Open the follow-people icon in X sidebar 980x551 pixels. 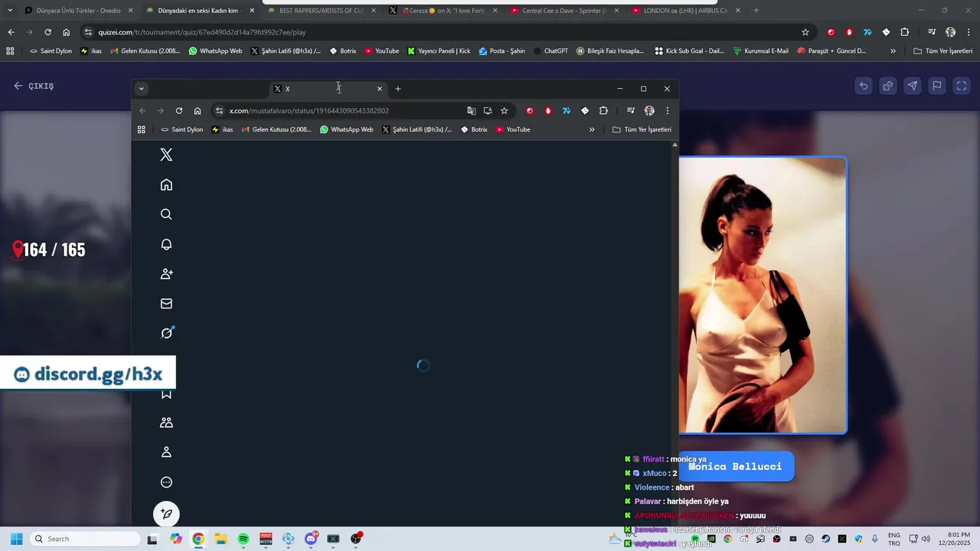click(x=166, y=274)
